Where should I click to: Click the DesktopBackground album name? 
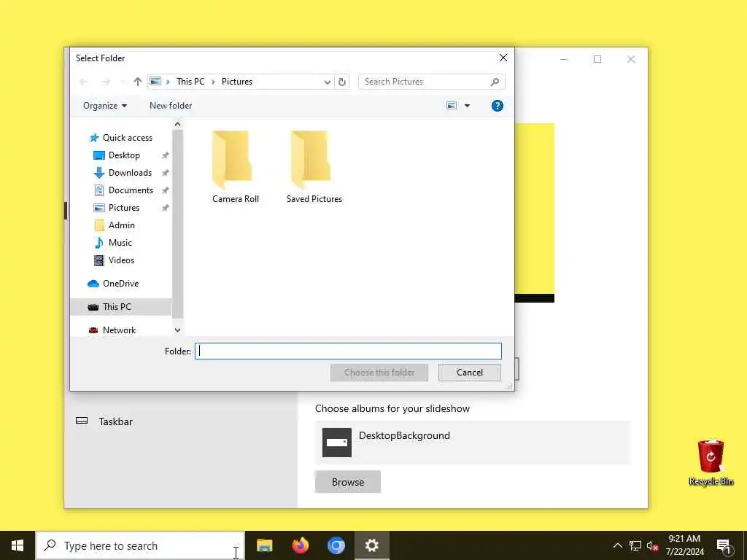pyautogui.click(x=404, y=436)
